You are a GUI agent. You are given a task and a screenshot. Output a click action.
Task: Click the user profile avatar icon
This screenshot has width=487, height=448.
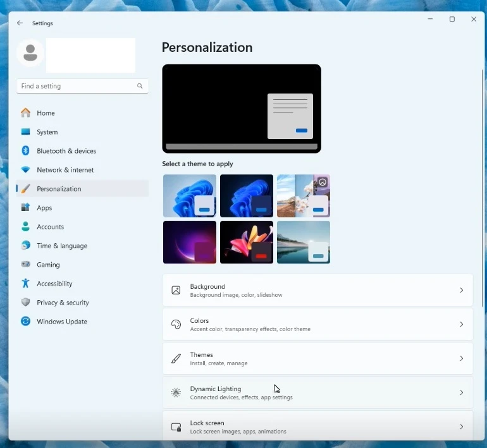click(x=30, y=54)
